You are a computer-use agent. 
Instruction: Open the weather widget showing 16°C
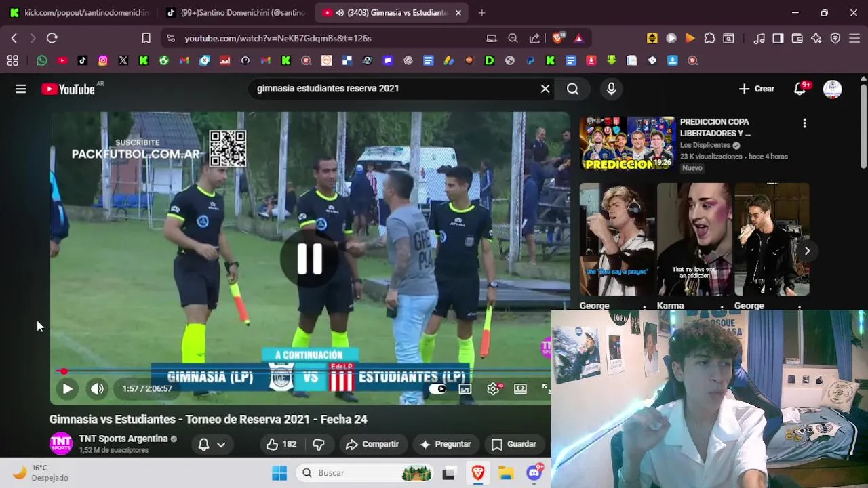coord(42,472)
